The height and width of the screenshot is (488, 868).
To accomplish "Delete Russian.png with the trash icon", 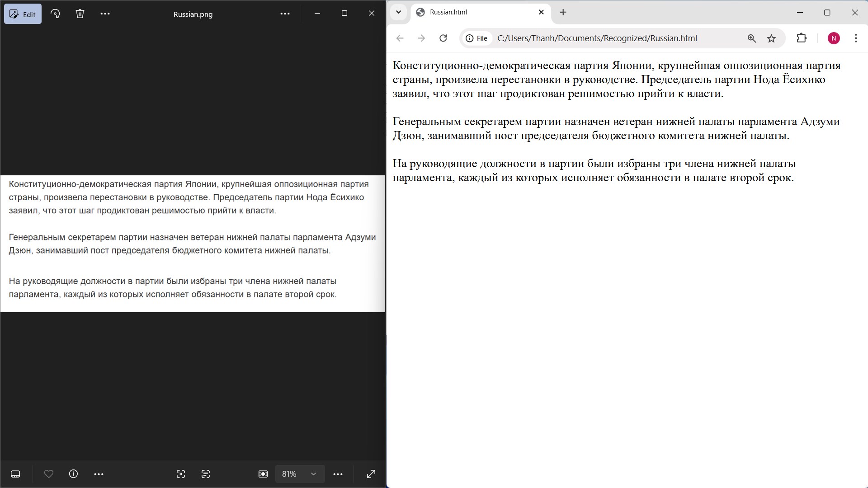I will click(x=80, y=14).
